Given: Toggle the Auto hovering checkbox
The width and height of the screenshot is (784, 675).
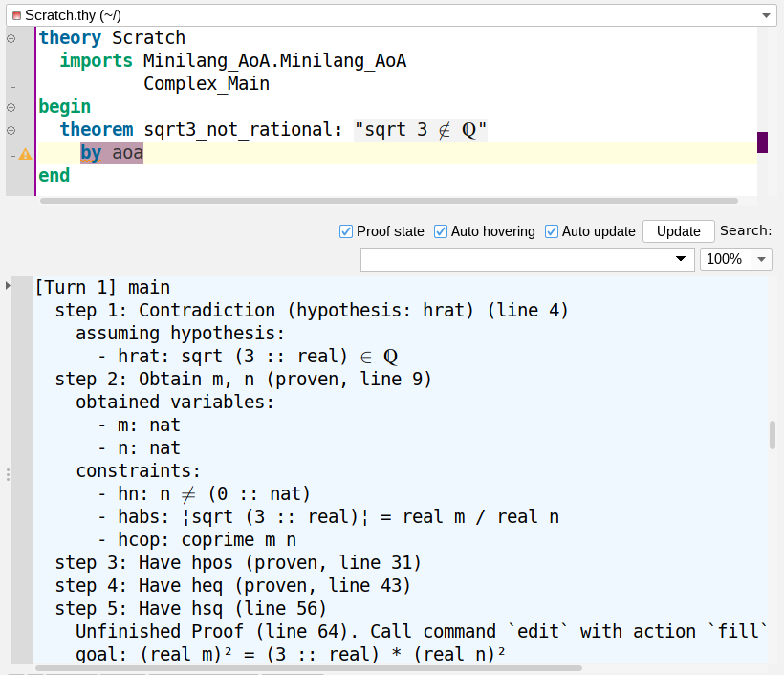Looking at the screenshot, I should pos(441,231).
